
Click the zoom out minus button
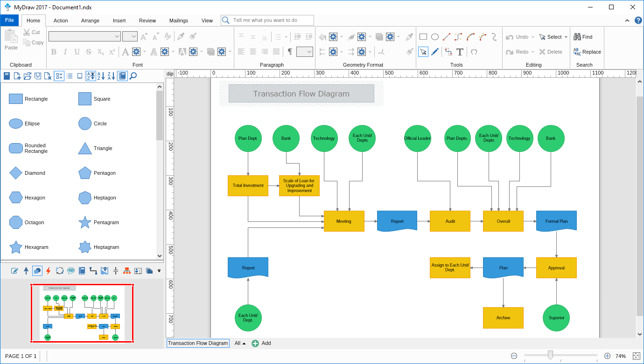click(514, 356)
